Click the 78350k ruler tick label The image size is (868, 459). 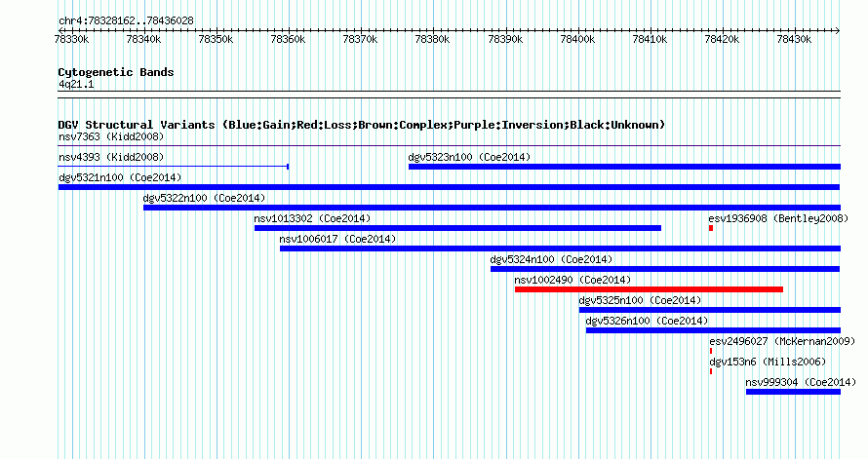tap(216, 39)
